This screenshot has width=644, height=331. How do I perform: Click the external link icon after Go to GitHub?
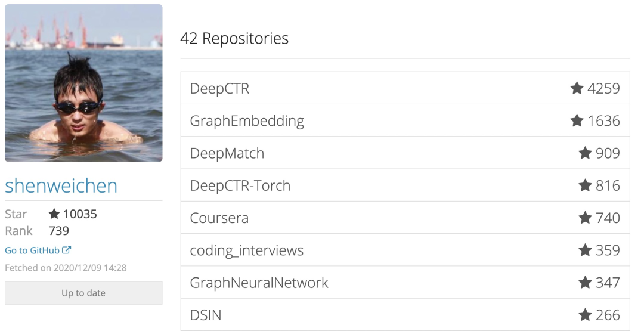click(x=67, y=250)
